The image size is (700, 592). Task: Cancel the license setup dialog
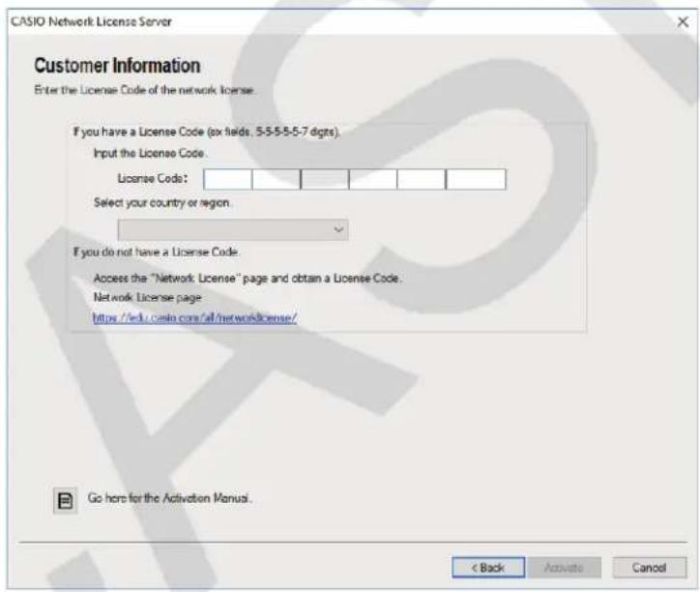click(x=650, y=568)
